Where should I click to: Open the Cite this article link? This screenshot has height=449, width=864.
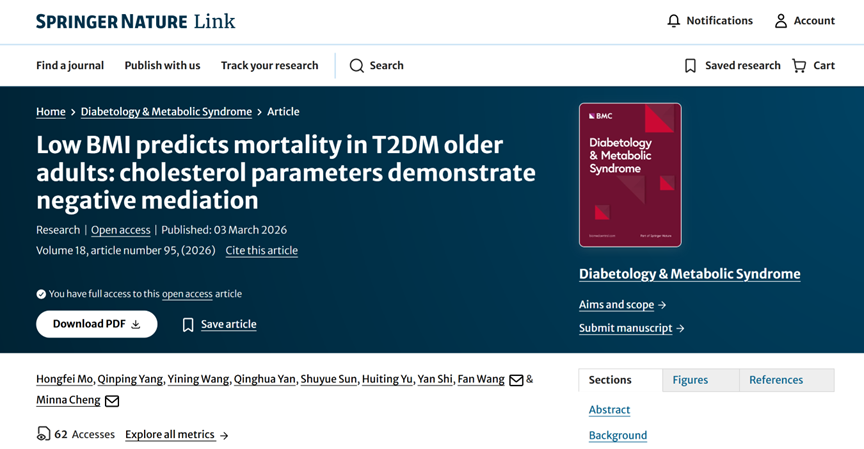click(261, 251)
